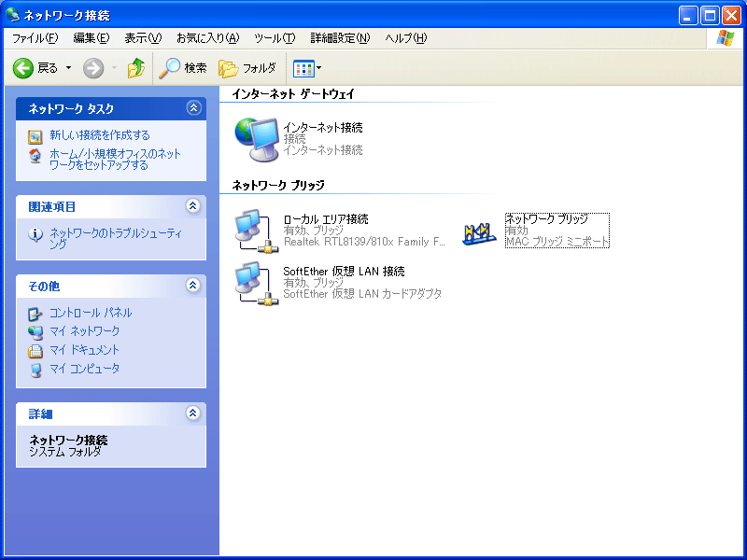Viewport: 747px width, 560px height.
Task: Open マイ ドキュメント link
Action: tap(84, 350)
